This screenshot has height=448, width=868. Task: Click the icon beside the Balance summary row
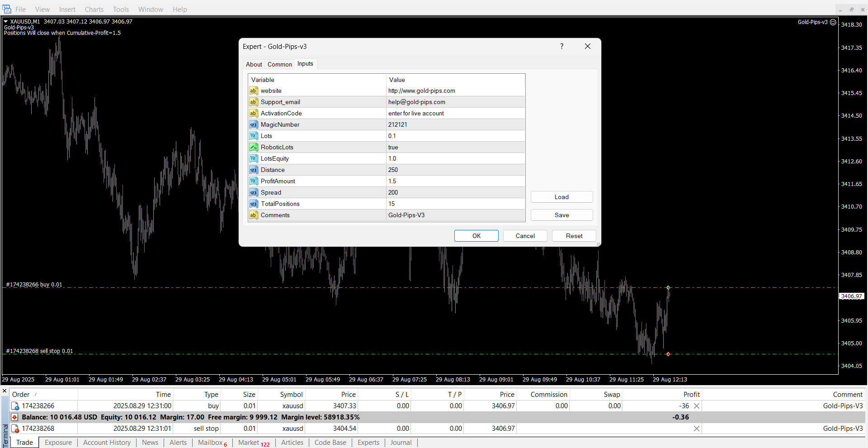pyautogui.click(x=15, y=417)
